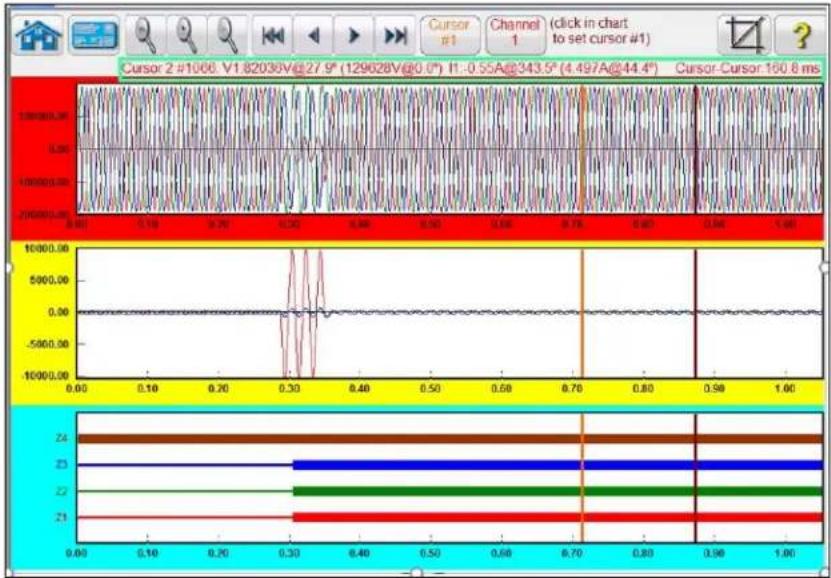This screenshot has width=831, height=578.
Task: Click the red Z1 digital channel trace
Action: 450,517
